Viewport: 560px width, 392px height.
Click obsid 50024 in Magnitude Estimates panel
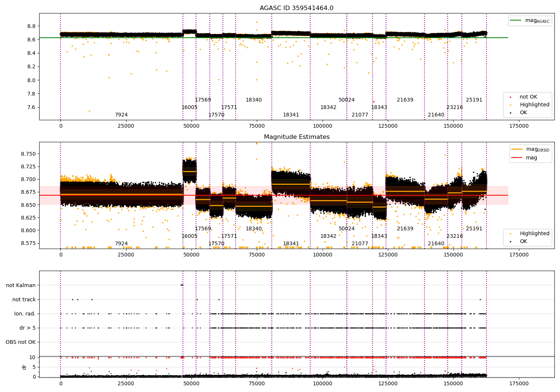click(x=346, y=229)
